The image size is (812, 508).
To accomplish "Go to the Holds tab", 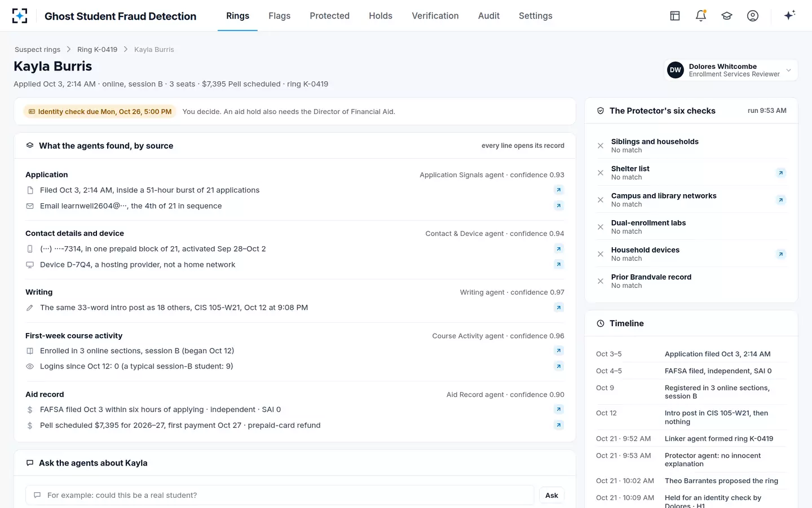I will click(381, 16).
